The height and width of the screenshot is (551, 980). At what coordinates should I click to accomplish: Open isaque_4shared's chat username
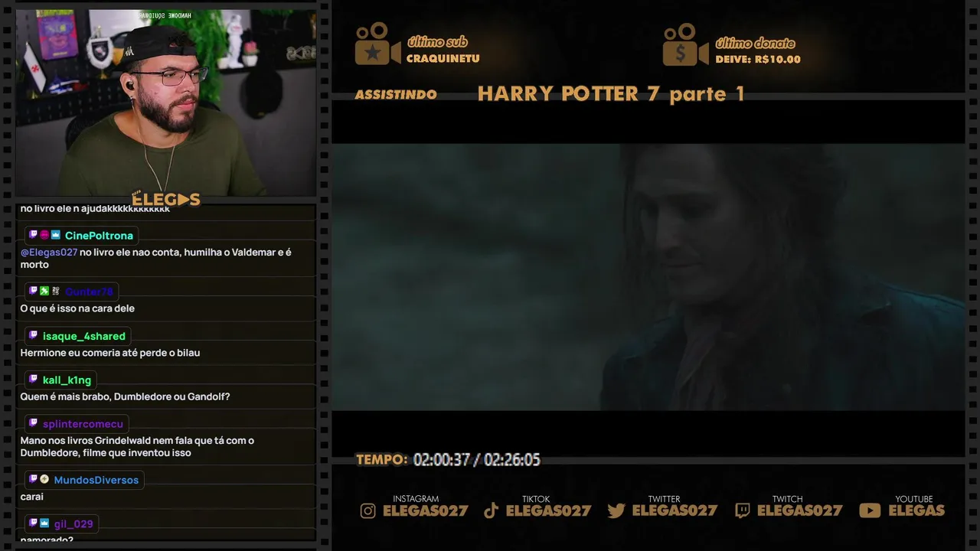pyautogui.click(x=84, y=336)
